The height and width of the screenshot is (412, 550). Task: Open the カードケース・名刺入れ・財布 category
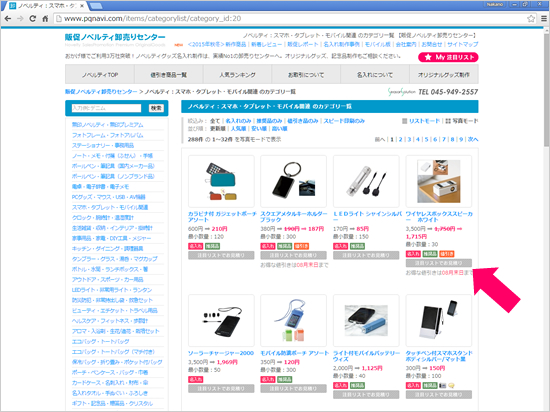point(110,383)
